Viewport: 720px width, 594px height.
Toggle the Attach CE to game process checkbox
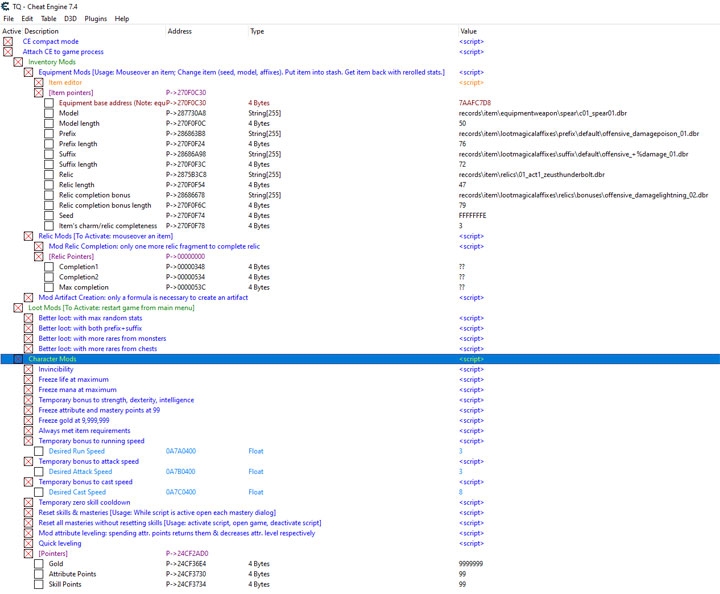pyautogui.click(x=8, y=52)
